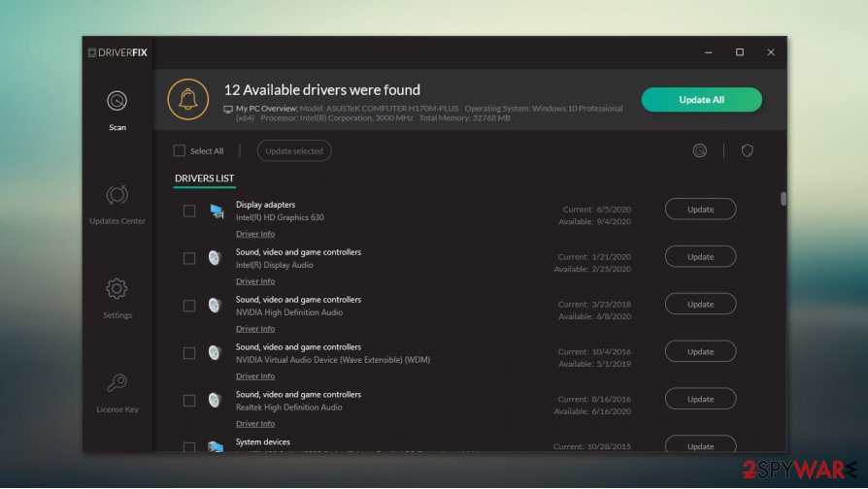Click 'Available: 9/4/2020' date text
868x489 pixels.
point(594,222)
